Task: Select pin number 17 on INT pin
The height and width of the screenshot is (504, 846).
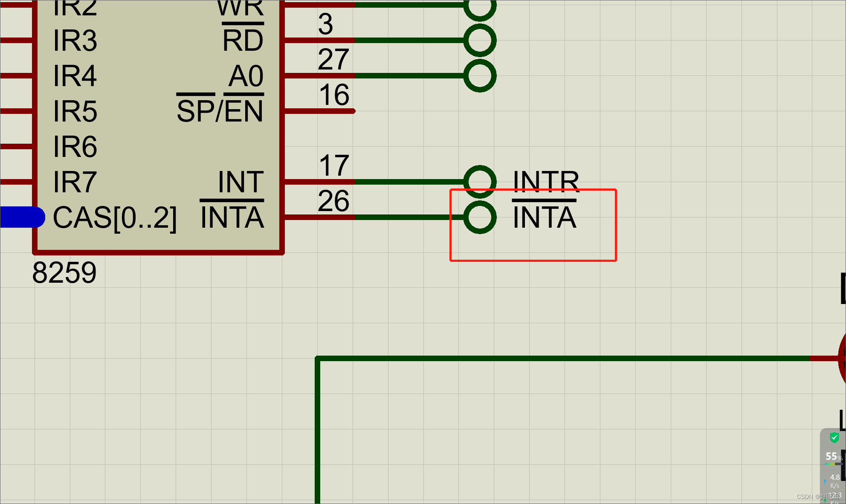Action: [x=334, y=165]
